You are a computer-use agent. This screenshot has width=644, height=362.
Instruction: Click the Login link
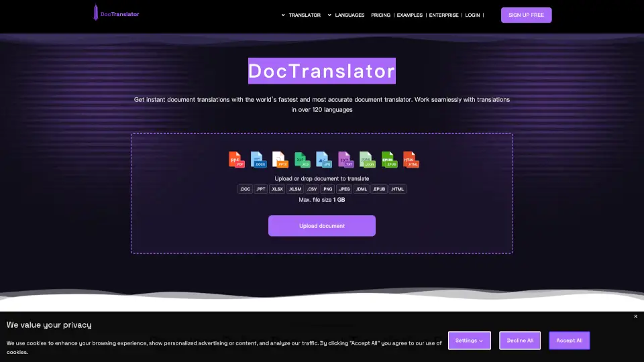472,15
